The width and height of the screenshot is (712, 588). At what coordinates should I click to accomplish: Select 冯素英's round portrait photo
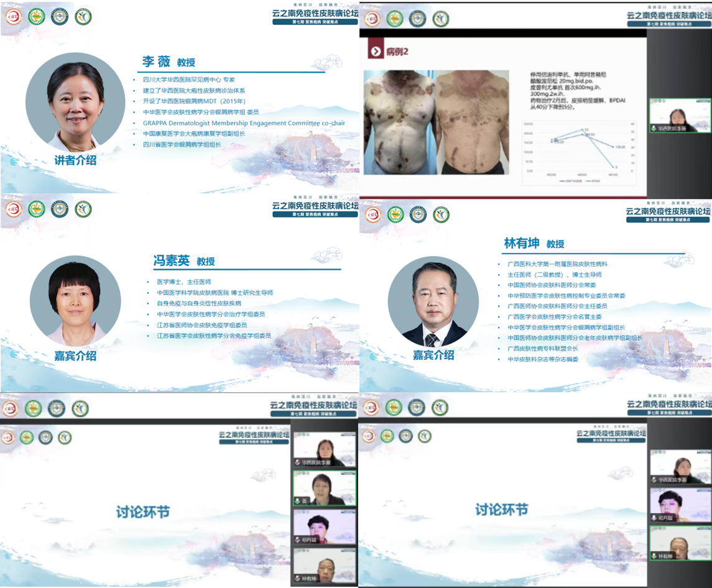click(x=74, y=300)
